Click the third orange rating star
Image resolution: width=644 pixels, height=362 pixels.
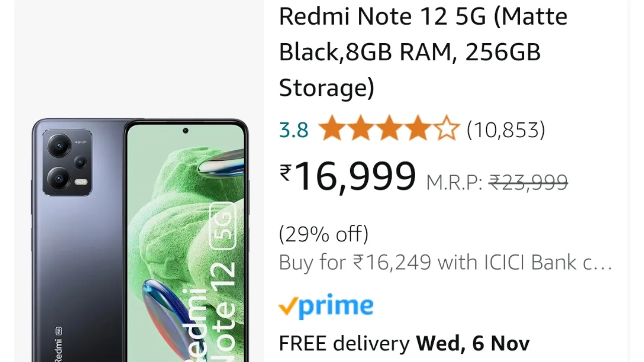coord(389,129)
